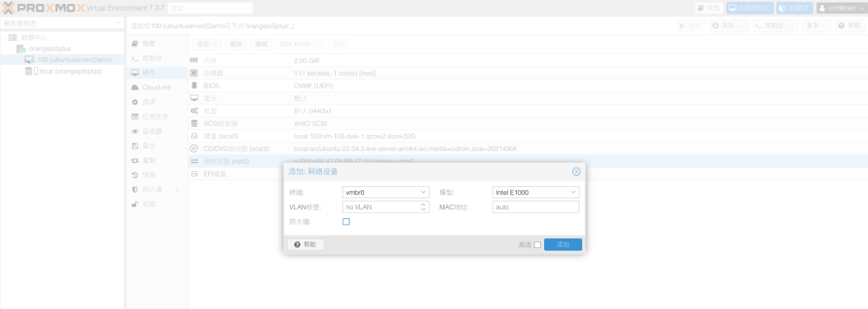
Task: Open the 桥接 vmbr0 dropdown
Action: [424, 193]
